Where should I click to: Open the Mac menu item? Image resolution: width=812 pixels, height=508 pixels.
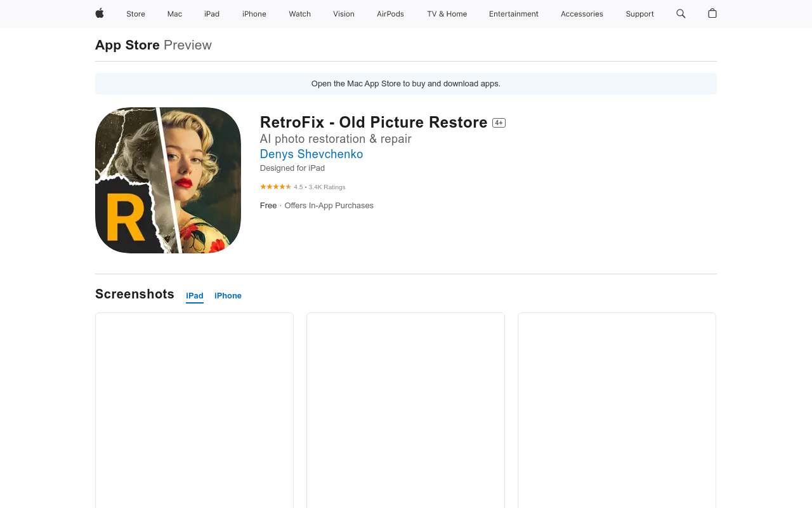pyautogui.click(x=174, y=14)
